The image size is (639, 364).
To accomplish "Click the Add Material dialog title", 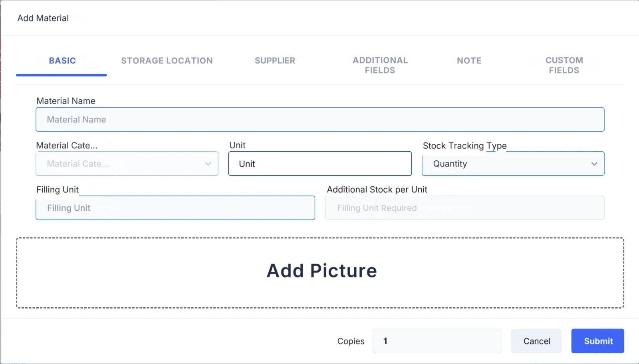I will 43,18.
